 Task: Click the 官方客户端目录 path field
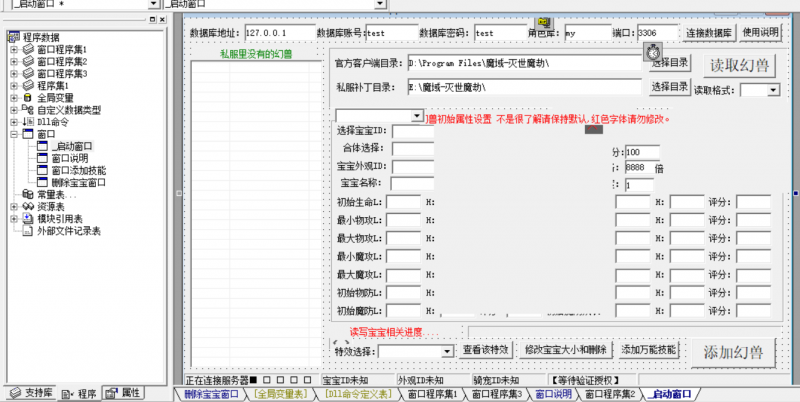point(524,63)
